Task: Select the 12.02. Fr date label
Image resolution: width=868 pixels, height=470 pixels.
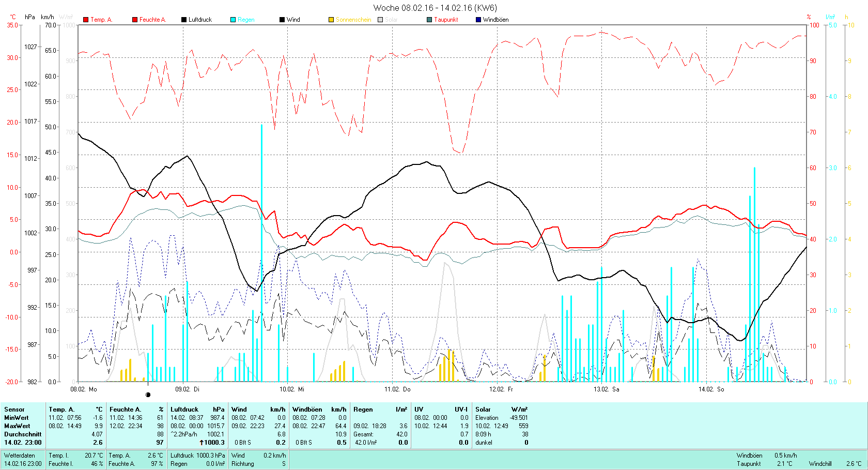Action: [501, 389]
